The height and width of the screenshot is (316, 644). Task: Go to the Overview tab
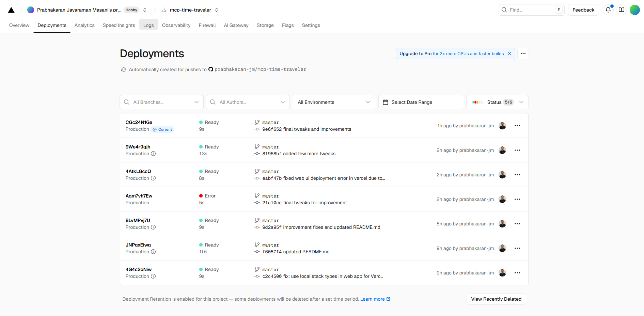19,25
